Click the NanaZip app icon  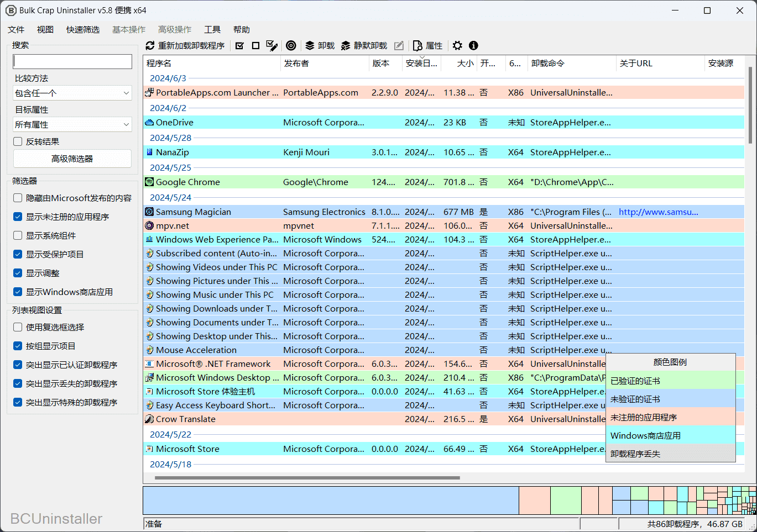(x=149, y=152)
